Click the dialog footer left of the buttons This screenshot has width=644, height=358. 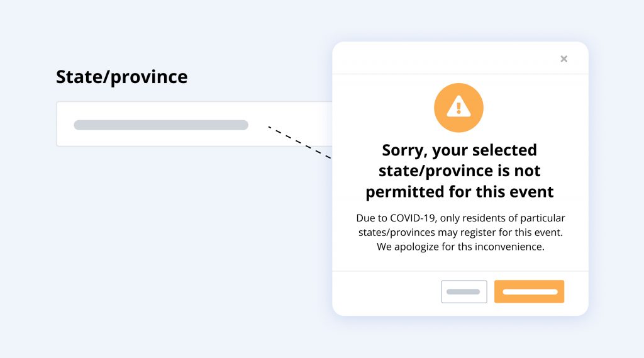385,292
